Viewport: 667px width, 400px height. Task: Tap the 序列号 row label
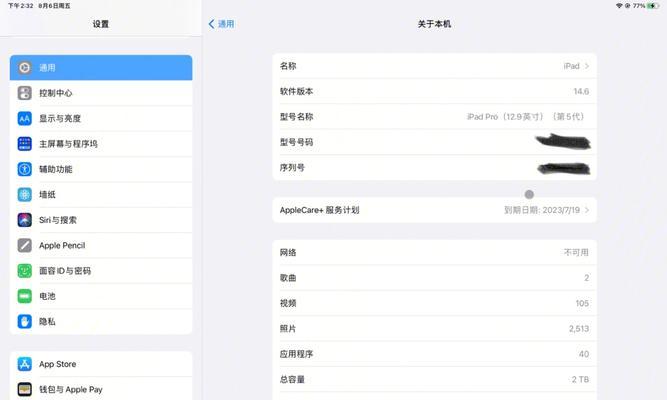292,168
